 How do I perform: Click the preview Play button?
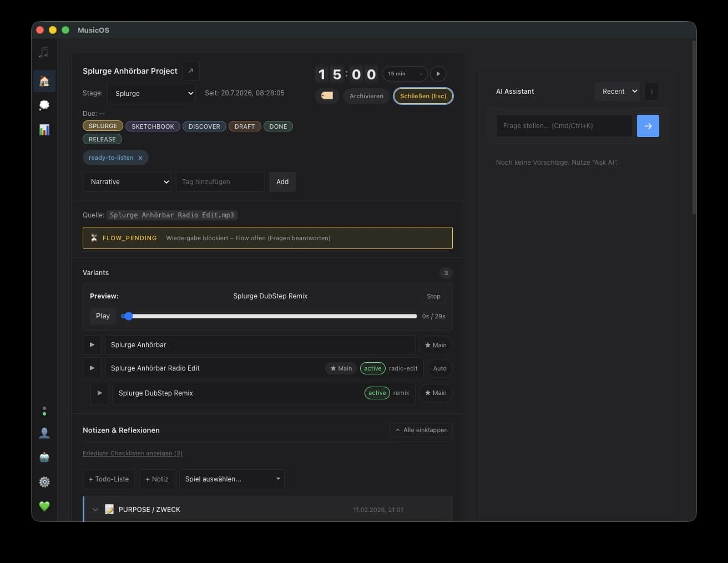point(103,316)
